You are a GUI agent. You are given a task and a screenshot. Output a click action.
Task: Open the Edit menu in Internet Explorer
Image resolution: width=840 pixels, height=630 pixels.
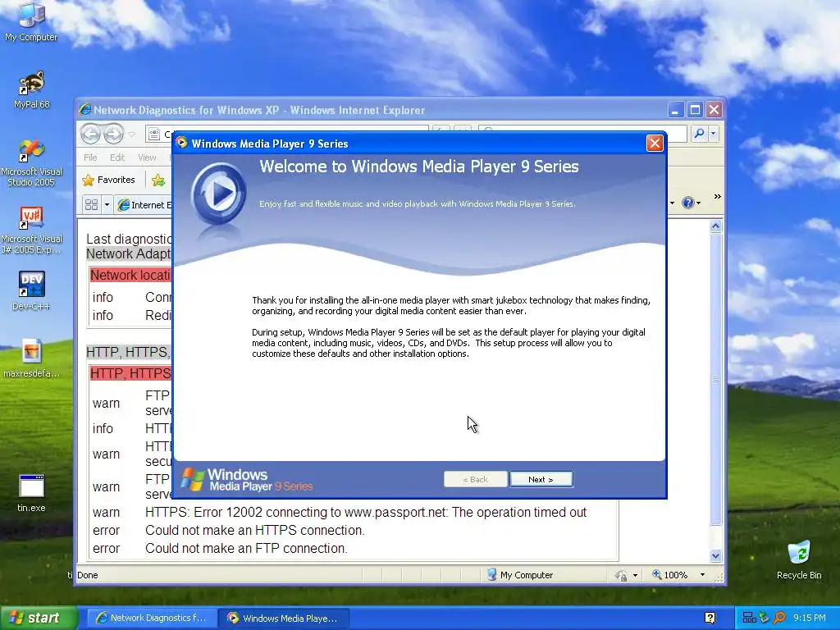(x=117, y=157)
